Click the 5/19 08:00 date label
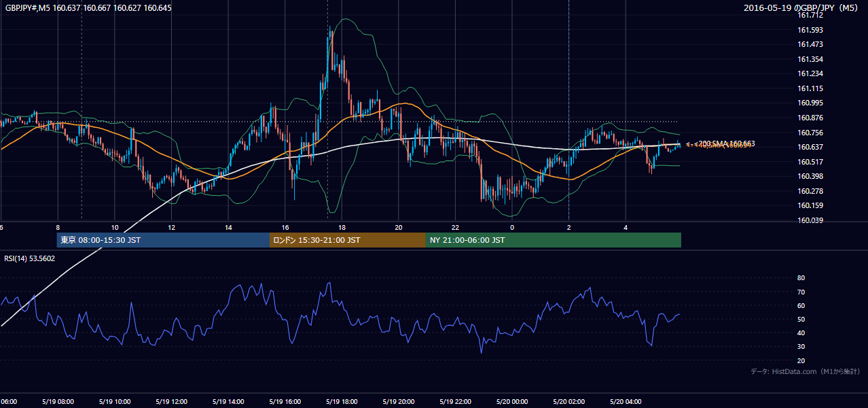Screen dimensions: 868x408 [58, 402]
